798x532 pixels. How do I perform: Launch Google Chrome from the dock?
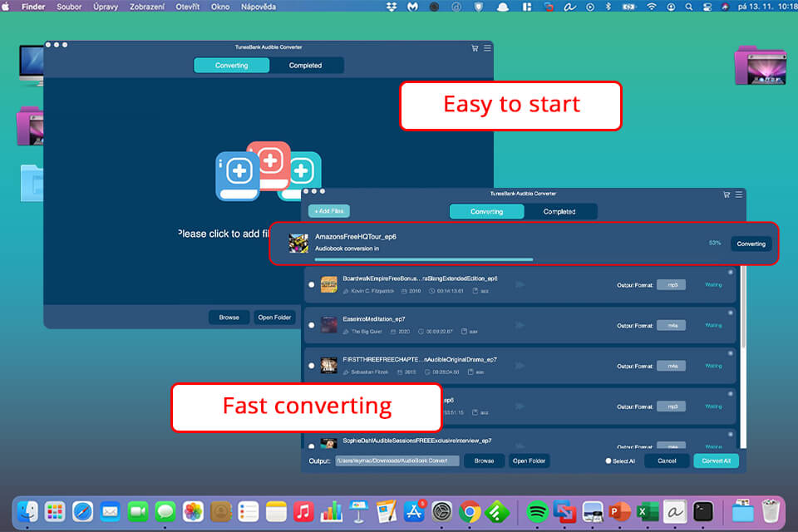pos(469,512)
